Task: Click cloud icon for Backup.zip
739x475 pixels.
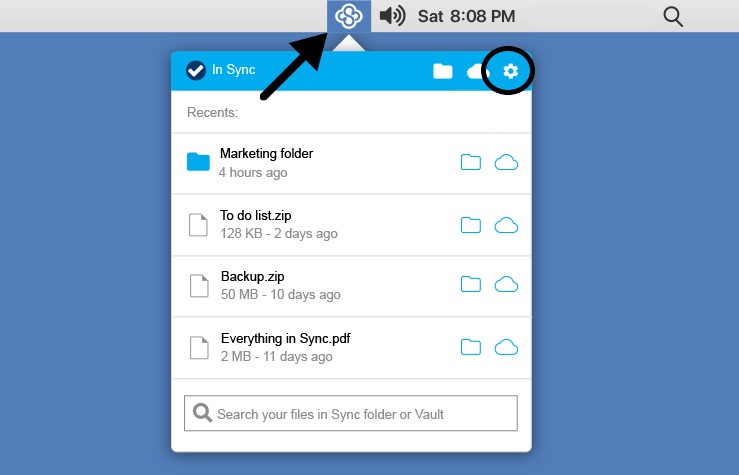Action: pyautogui.click(x=507, y=285)
